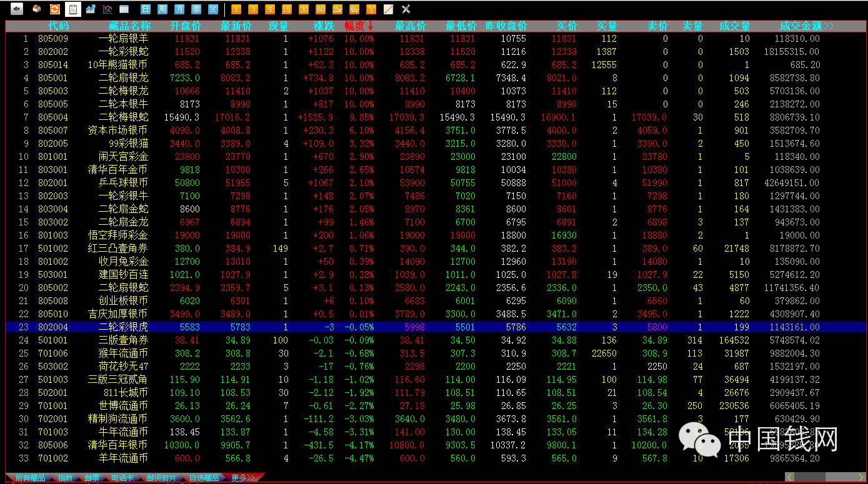This screenshot has width=868, height=484.
Task: Switch to 所有藏品 tab
Action: click(30, 478)
